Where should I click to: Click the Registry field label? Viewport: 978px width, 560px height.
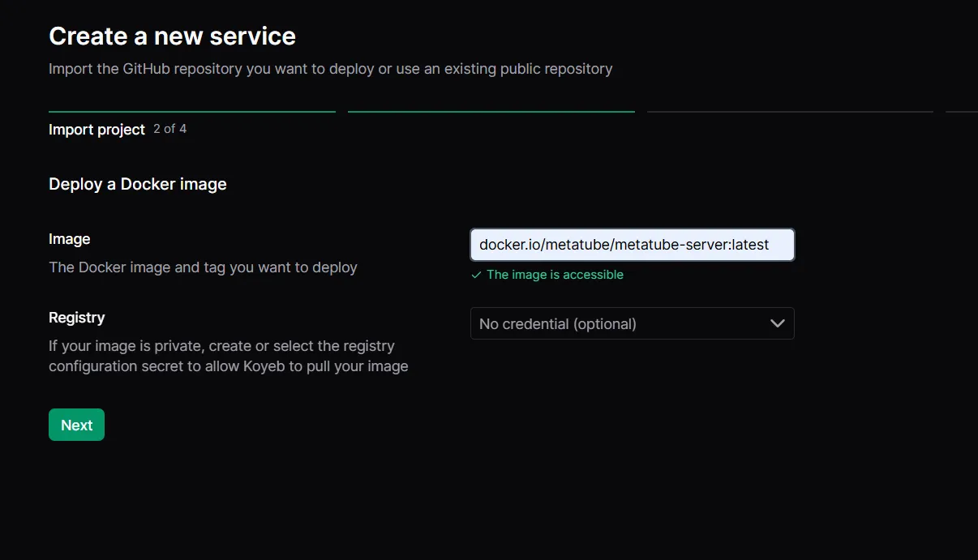[77, 318]
